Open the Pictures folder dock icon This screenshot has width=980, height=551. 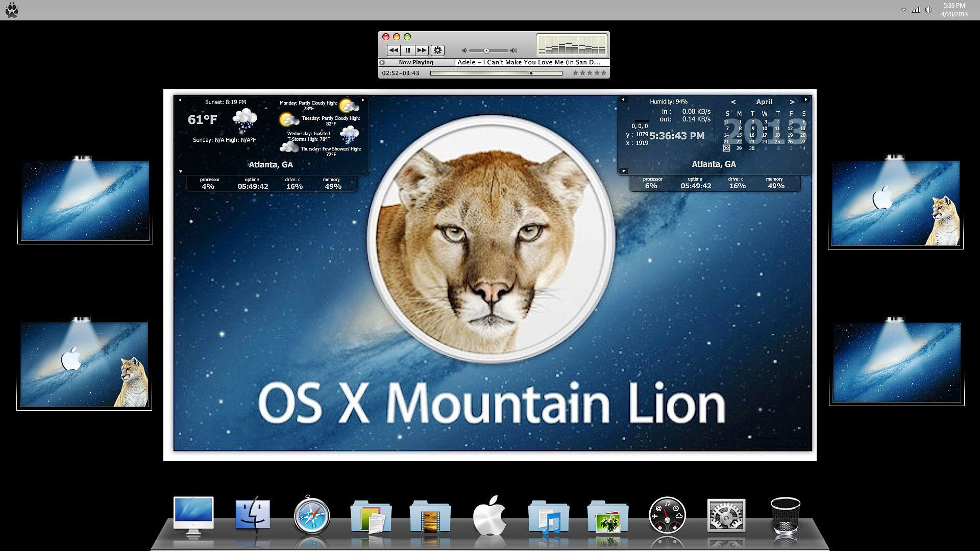click(608, 516)
